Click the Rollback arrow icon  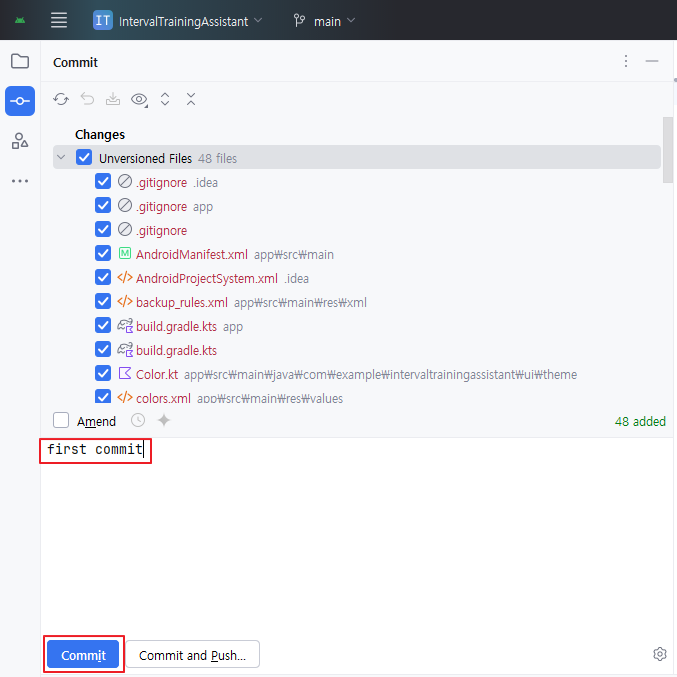pos(87,99)
